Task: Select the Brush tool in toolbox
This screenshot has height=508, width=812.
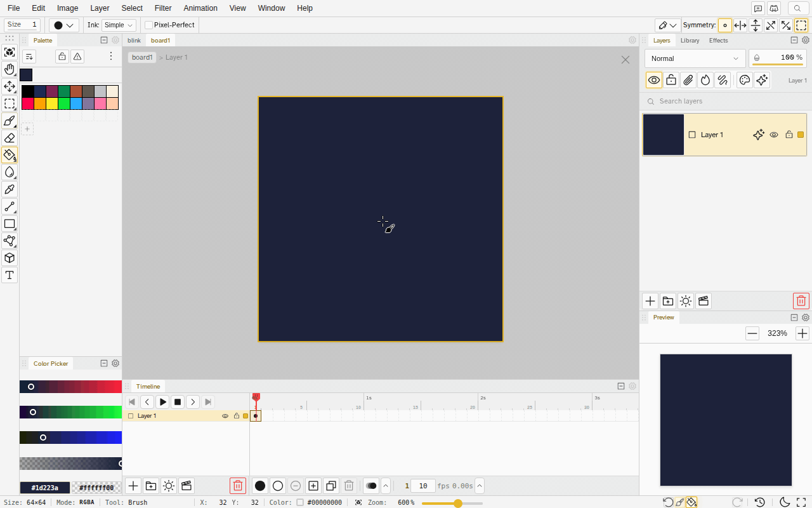Action: pos(10,121)
